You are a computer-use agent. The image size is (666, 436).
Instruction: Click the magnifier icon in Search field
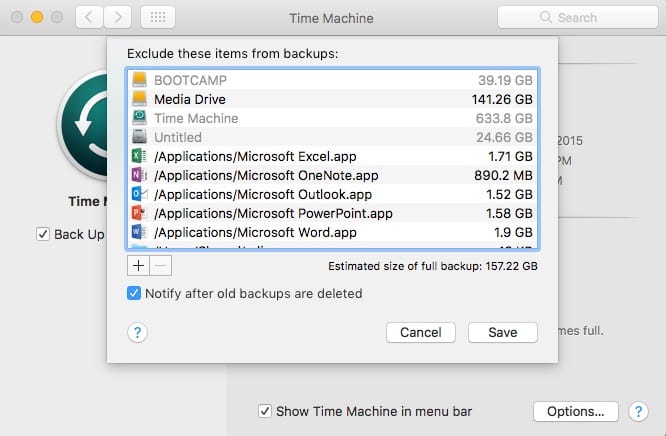pos(545,17)
